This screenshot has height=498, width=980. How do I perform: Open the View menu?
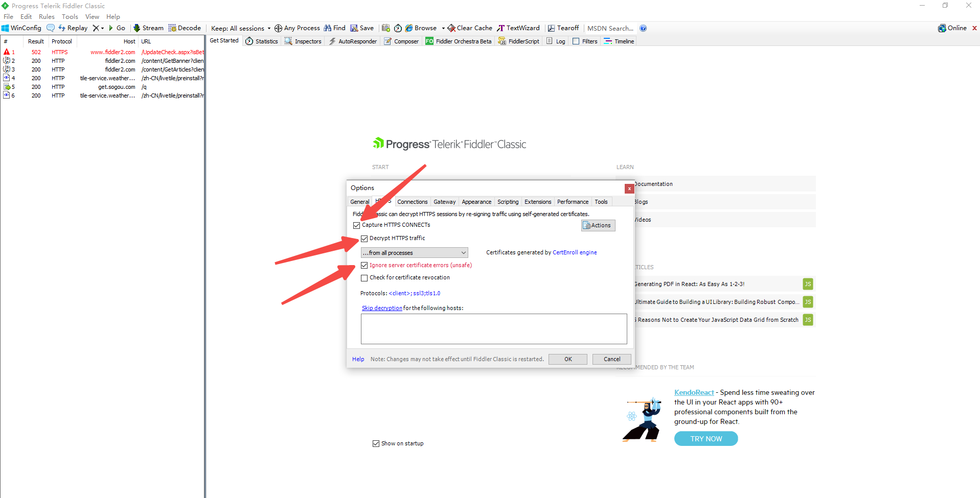(92, 17)
